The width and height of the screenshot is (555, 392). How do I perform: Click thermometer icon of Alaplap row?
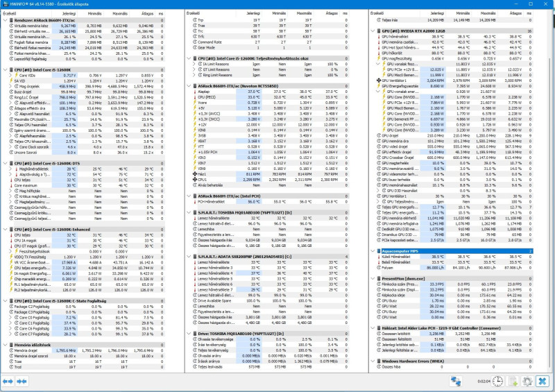click(195, 92)
